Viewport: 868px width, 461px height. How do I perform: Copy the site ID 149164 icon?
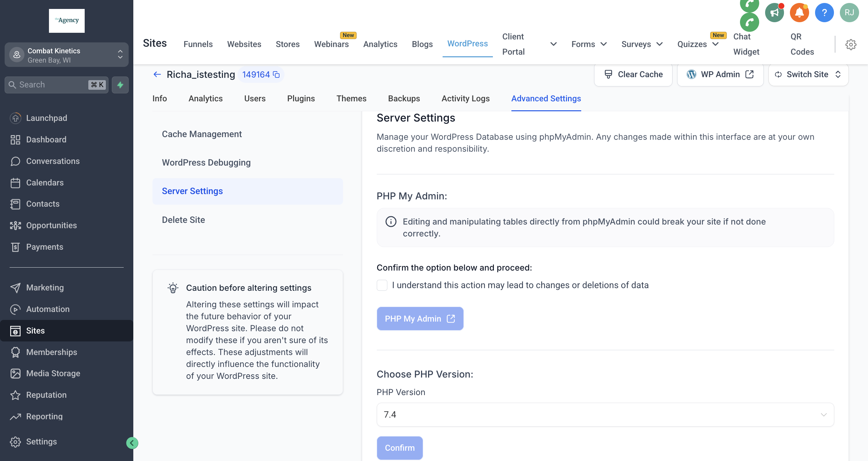tap(276, 75)
